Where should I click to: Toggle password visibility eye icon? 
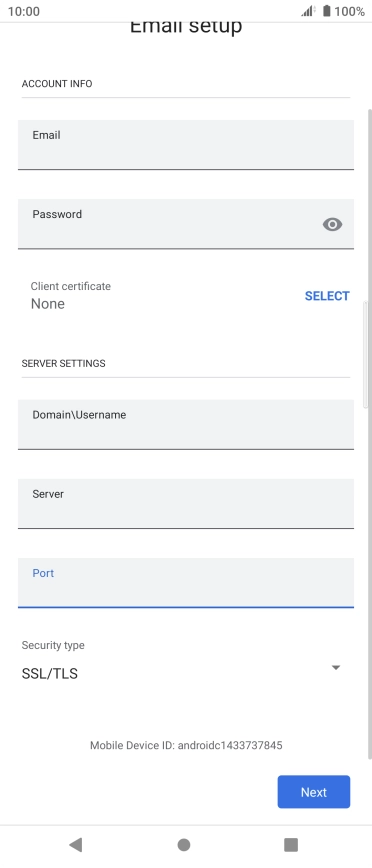click(332, 224)
